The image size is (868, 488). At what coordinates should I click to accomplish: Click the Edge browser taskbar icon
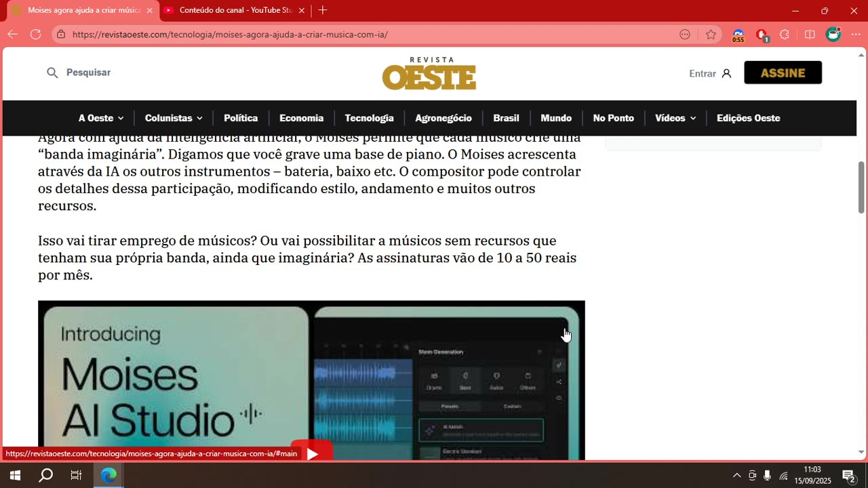click(x=108, y=475)
